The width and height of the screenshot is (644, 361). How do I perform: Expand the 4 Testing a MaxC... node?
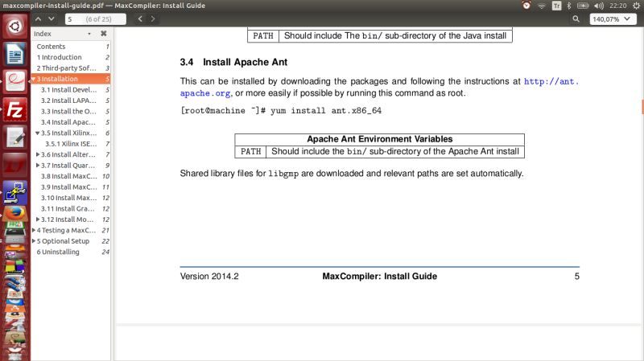point(34,230)
